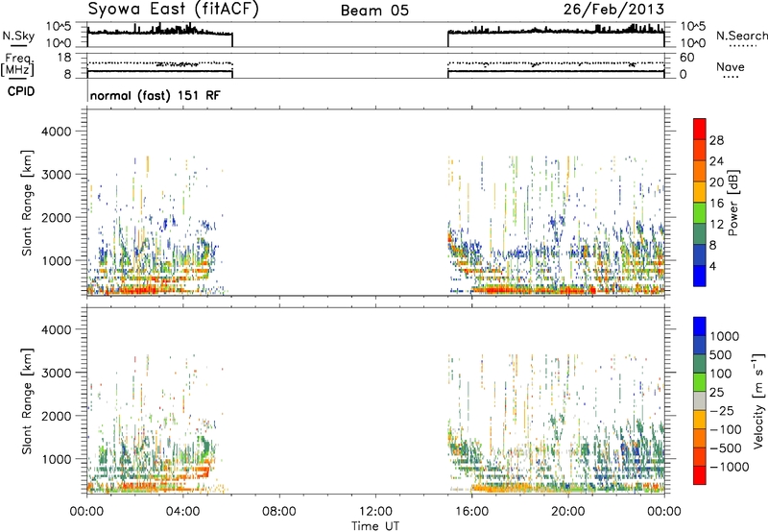Viewport: 768px width, 532px height.
Task: Click the date '26/Feb/2013'
Action: [x=613, y=9]
